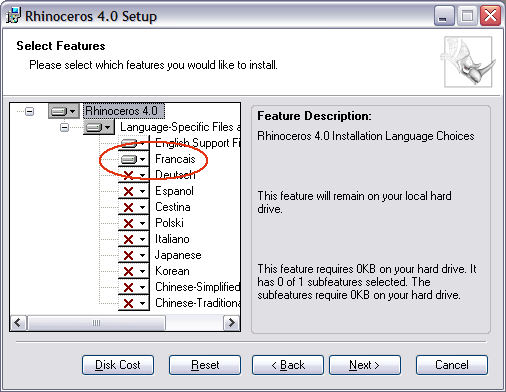Select the Language-Specific Files tree item

[x=180, y=127]
